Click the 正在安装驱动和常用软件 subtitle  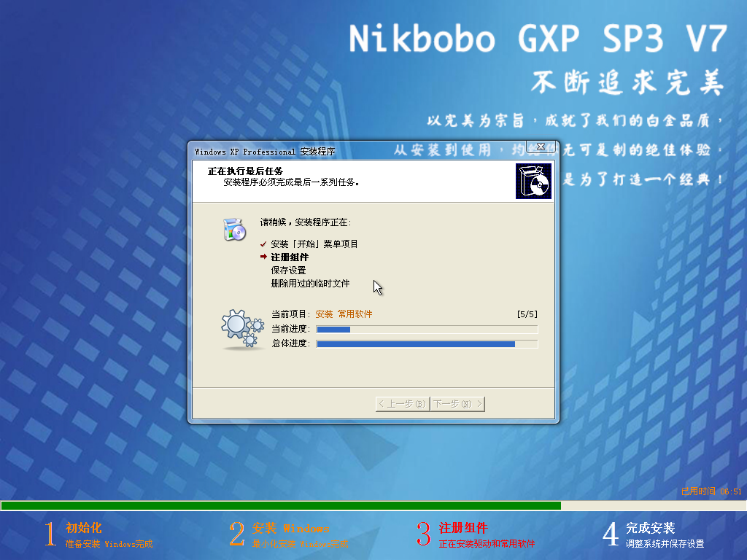pyautogui.click(x=487, y=544)
